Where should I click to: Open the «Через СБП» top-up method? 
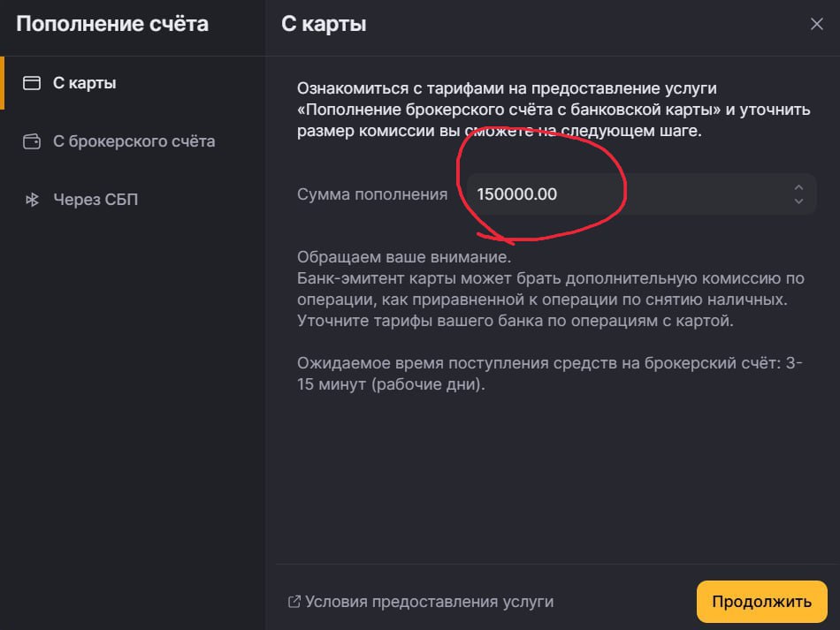[95, 200]
